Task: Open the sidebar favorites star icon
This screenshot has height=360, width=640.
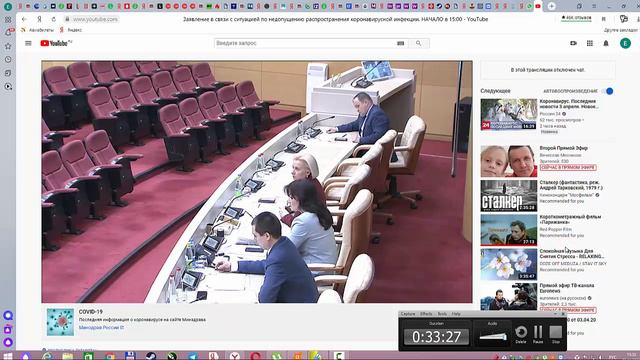Action: point(8,46)
